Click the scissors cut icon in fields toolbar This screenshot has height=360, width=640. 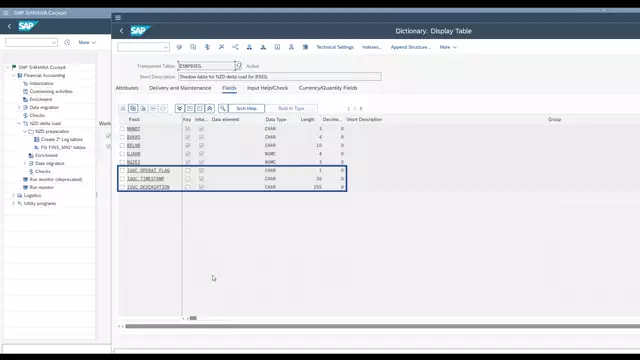(x=123, y=109)
